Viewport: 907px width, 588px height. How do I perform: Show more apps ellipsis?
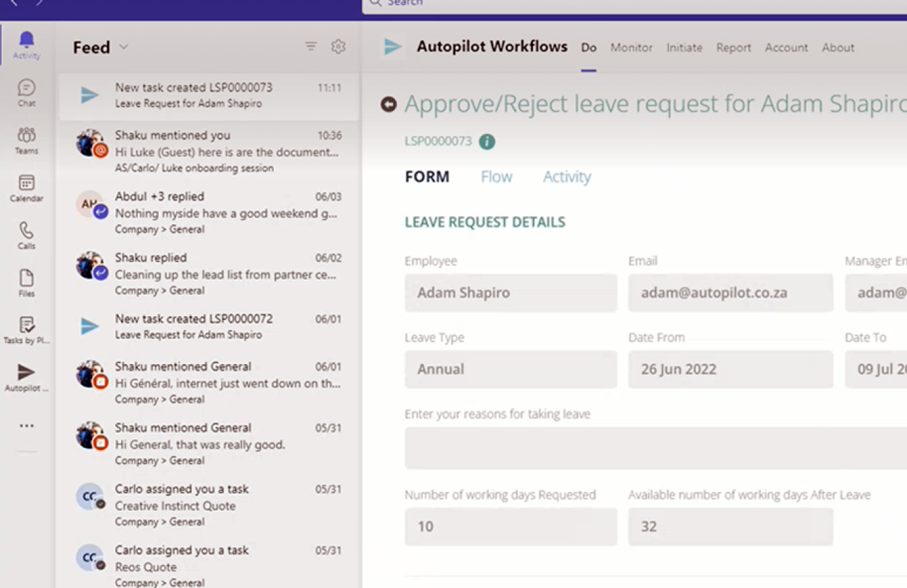click(x=26, y=426)
